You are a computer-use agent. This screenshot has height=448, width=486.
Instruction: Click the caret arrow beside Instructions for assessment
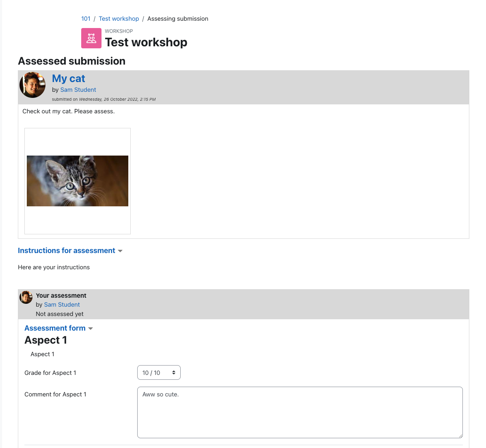(120, 251)
